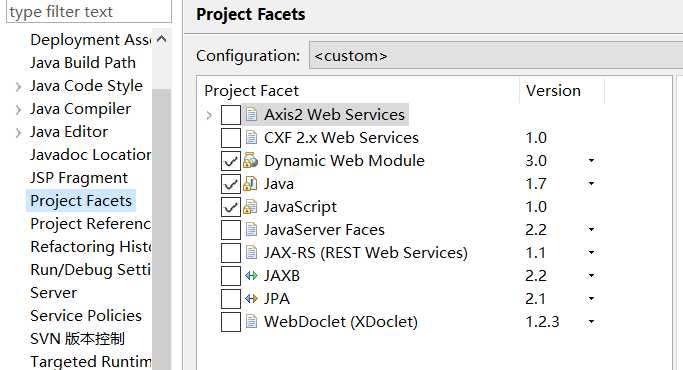Screen dimensions: 683x370
Task: Click the WebDoclet (XDoclet) document icon
Action: [x=251, y=322]
